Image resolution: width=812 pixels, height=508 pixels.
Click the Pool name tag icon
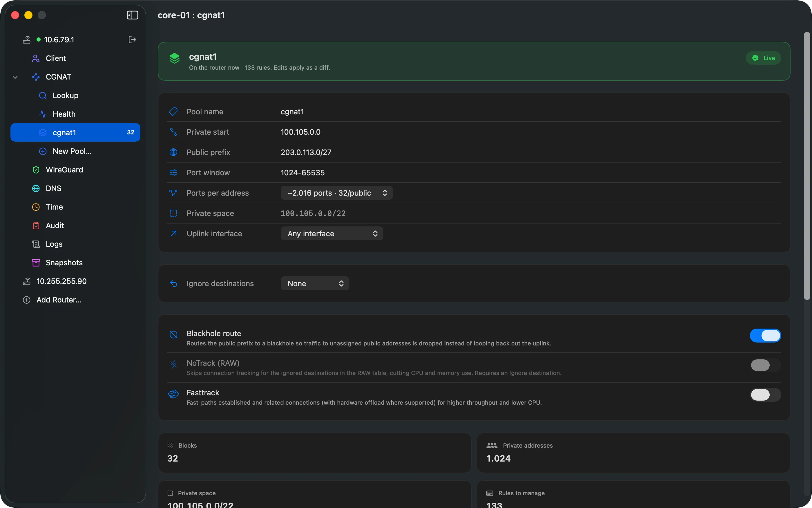point(173,111)
